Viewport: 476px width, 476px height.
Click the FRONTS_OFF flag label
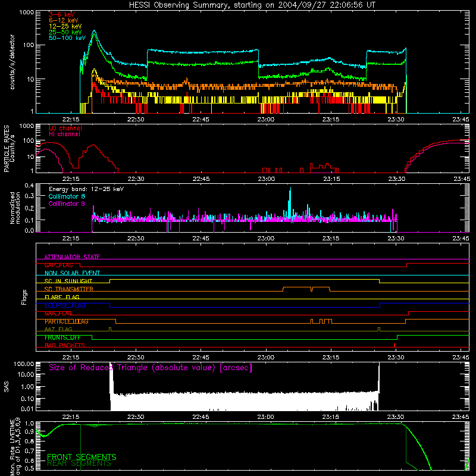click(62, 337)
